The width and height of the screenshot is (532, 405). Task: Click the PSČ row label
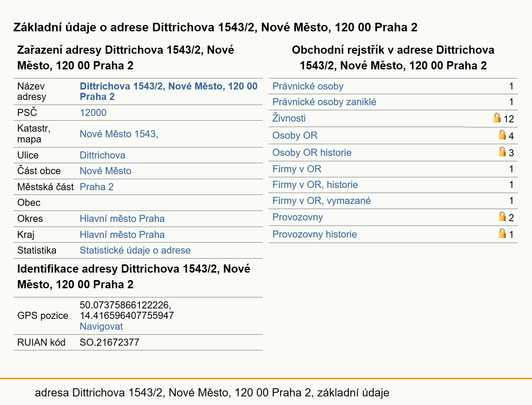pos(27,112)
